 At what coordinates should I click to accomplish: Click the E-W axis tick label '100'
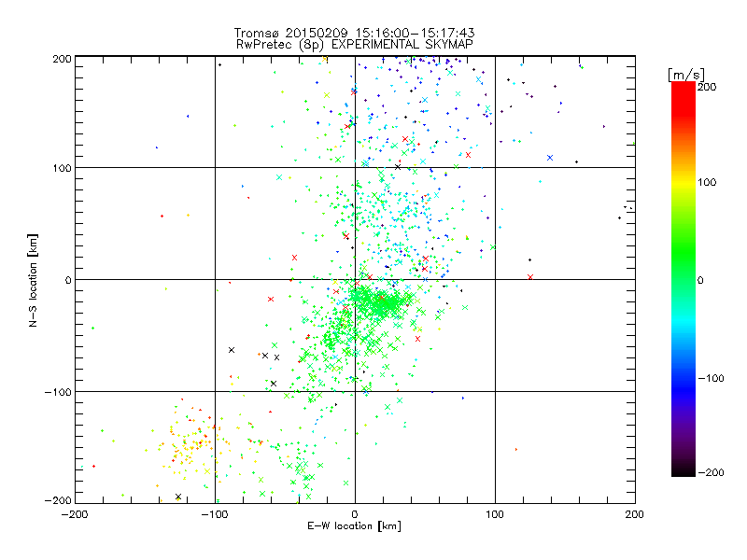point(495,514)
